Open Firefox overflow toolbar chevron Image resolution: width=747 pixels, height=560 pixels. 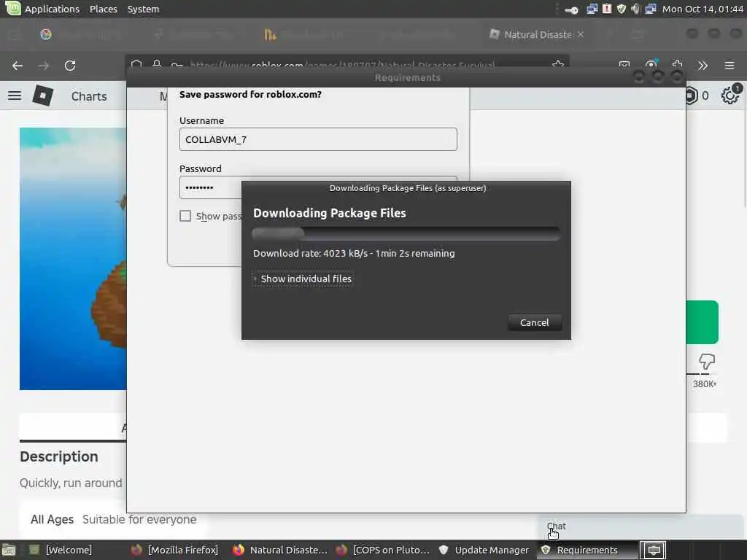point(703,66)
